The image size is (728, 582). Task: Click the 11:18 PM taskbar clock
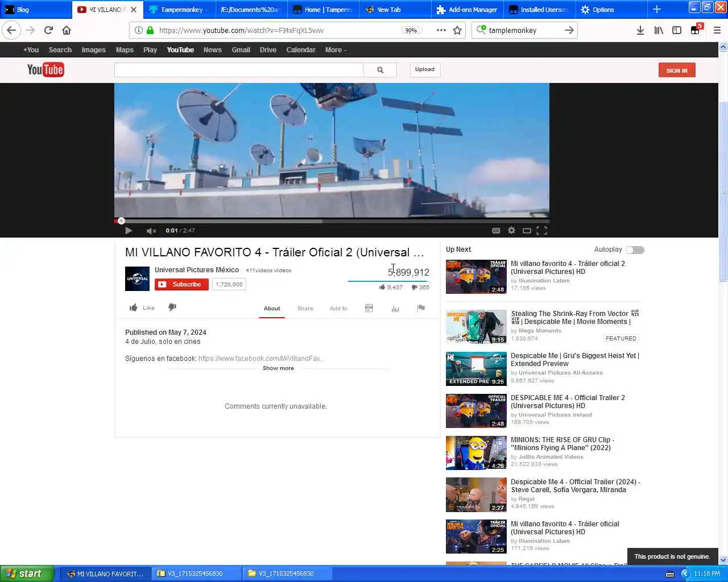(x=707, y=573)
